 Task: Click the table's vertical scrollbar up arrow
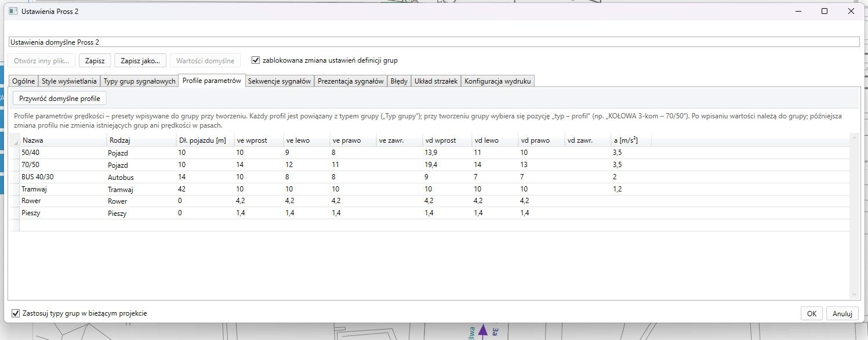pyautogui.click(x=854, y=139)
